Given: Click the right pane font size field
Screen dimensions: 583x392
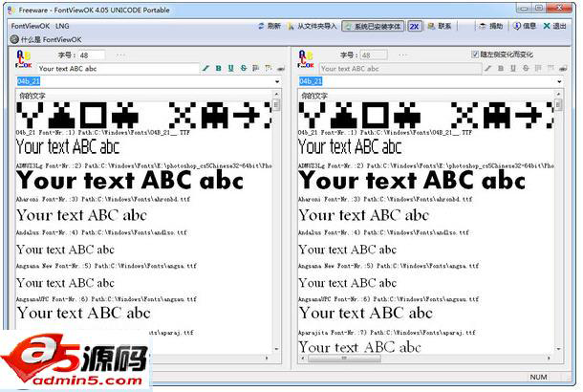Looking at the screenshot, I should (x=374, y=55).
